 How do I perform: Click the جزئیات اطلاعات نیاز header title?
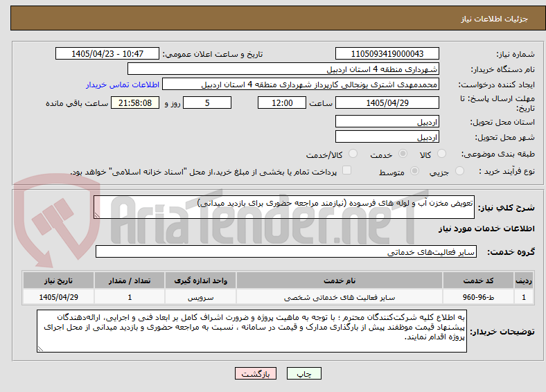click(x=495, y=19)
